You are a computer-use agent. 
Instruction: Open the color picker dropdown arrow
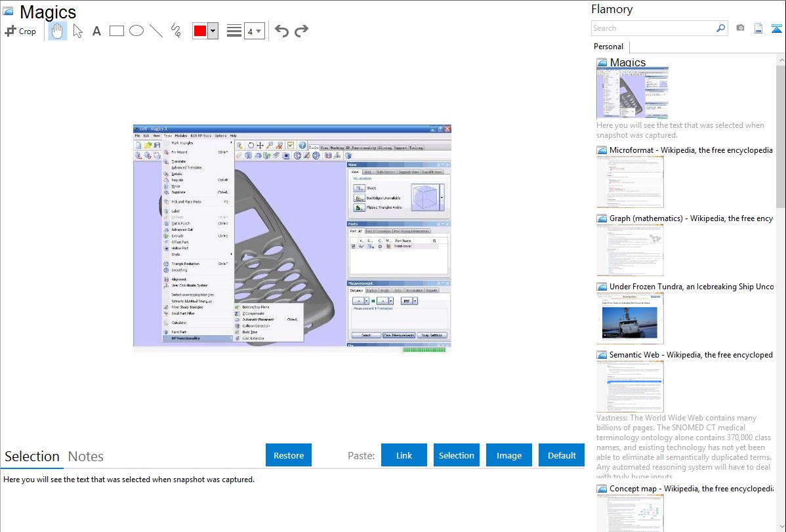[213, 31]
